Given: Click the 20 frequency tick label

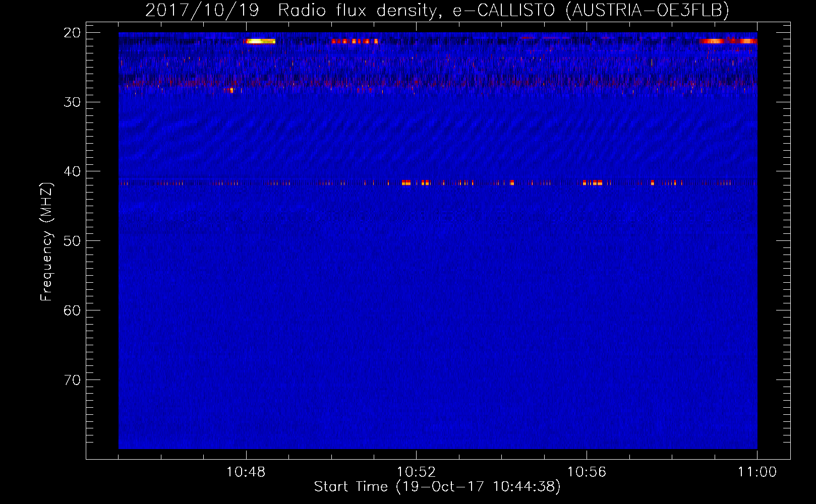Looking at the screenshot, I should click(x=72, y=33).
